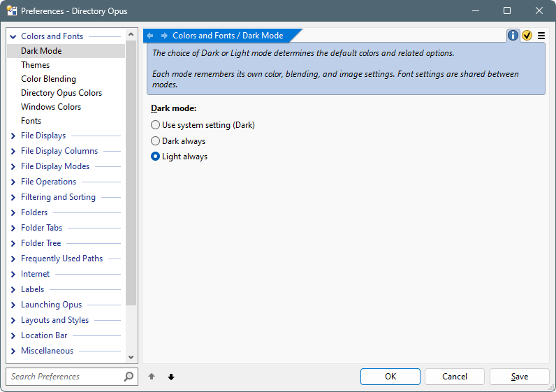
Task: Go to the Color Blending page
Action: tap(48, 79)
